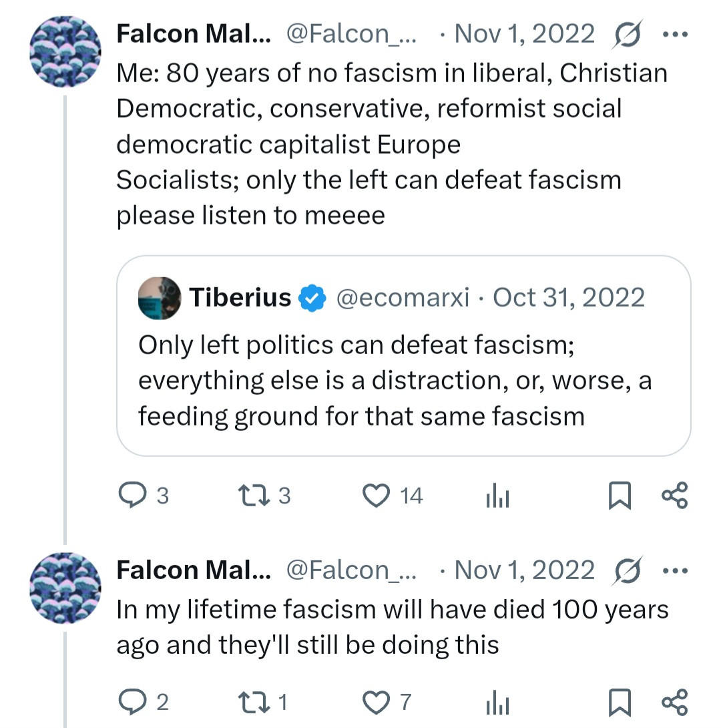Open Grok icon on first tweet
The width and height of the screenshot is (721, 728).
pyautogui.click(x=626, y=33)
